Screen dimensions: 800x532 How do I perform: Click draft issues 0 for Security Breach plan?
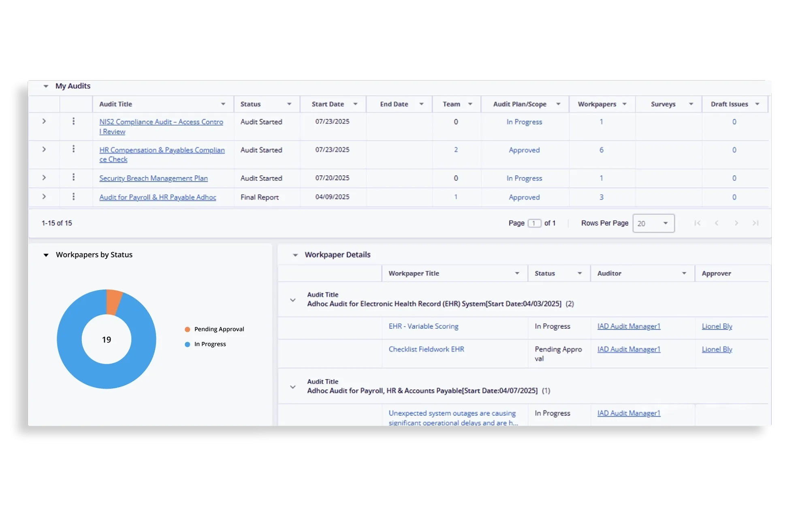tap(734, 178)
